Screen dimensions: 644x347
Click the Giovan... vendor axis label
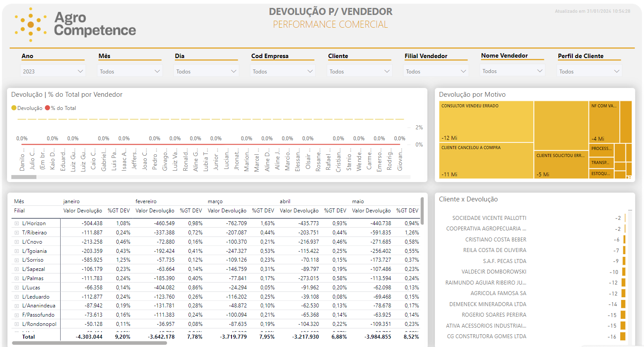pos(400,160)
